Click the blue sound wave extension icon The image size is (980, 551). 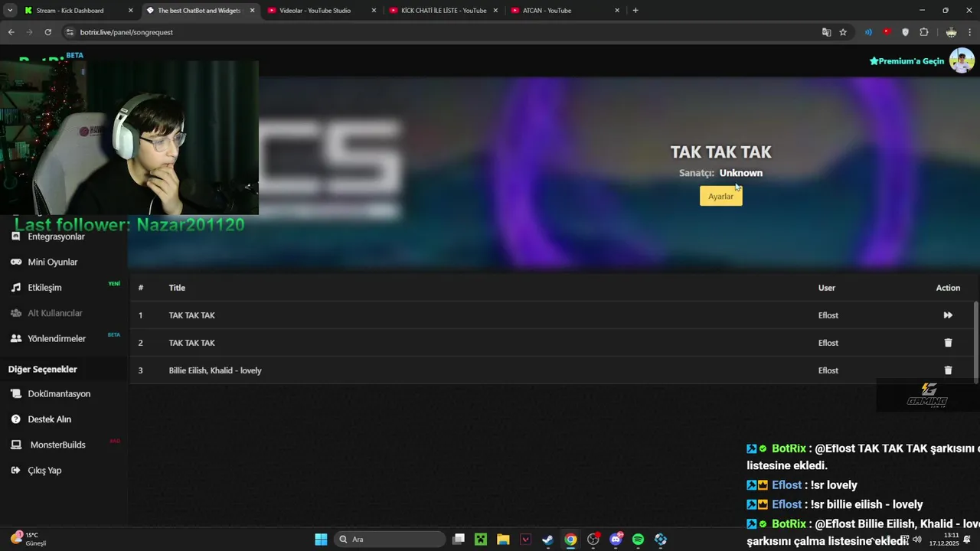868,32
